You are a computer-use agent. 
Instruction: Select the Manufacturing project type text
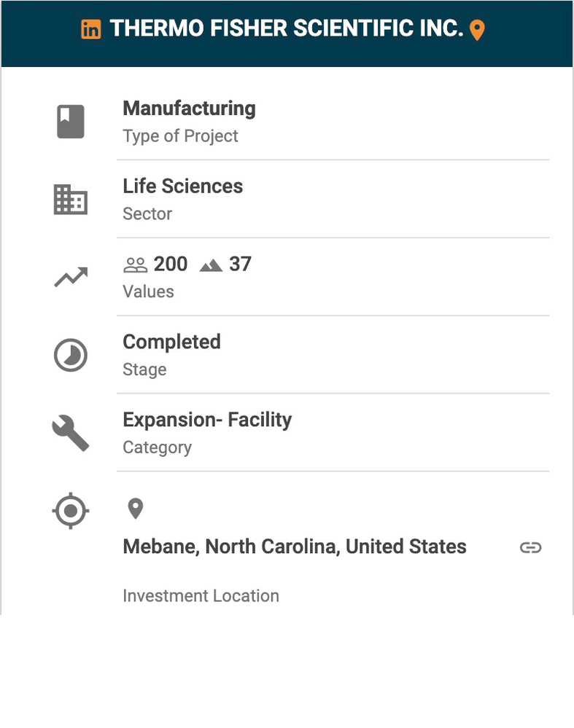189,109
